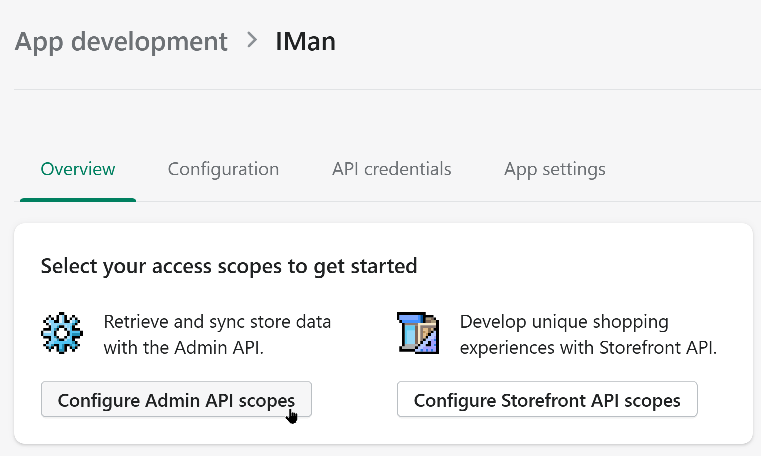Screen dimensions: 761x456
Task: Click the Storefront API column icon
Action: [x=417, y=334]
